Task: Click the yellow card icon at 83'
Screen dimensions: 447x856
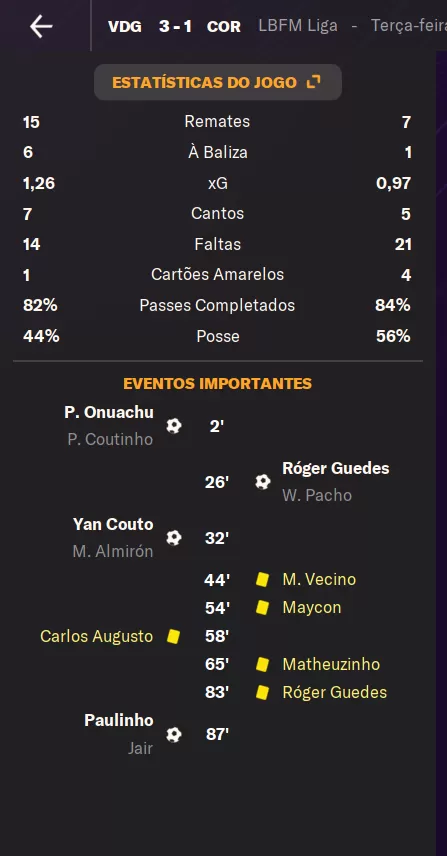Action: click(263, 693)
